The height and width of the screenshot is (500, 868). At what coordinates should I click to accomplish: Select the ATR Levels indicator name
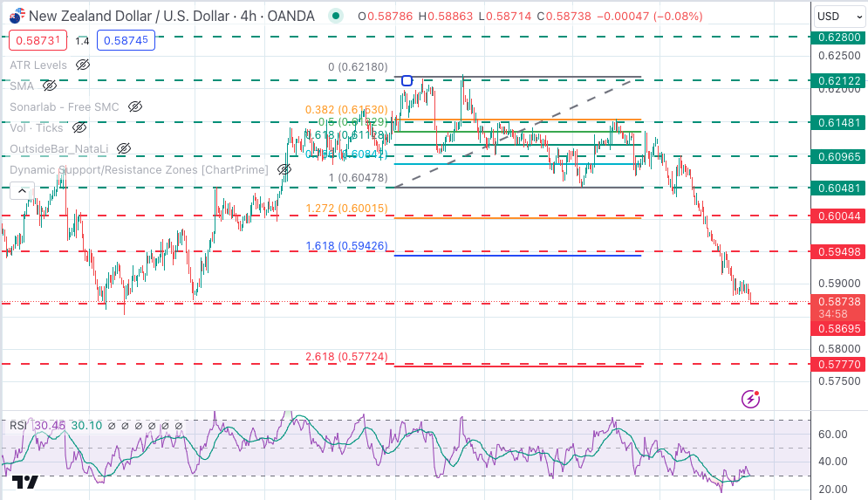click(x=40, y=65)
